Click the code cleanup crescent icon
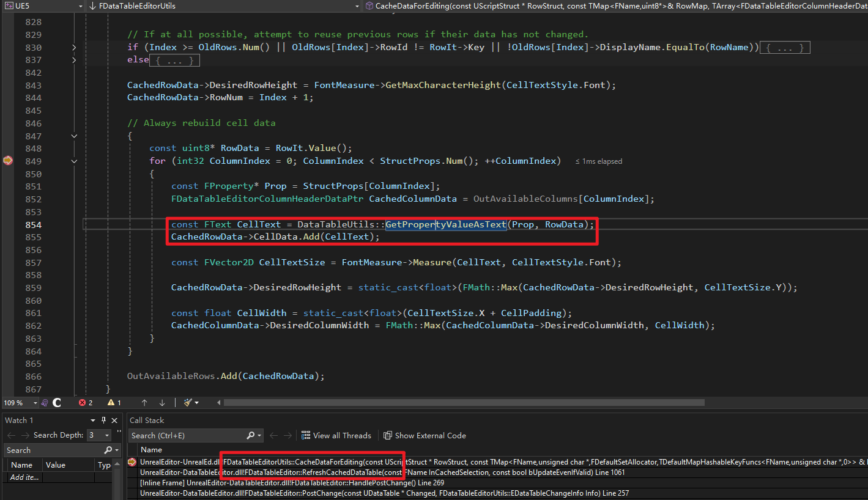The width and height of the screenshot is (868, 500). pyautogui.click(x=57, y=403)
